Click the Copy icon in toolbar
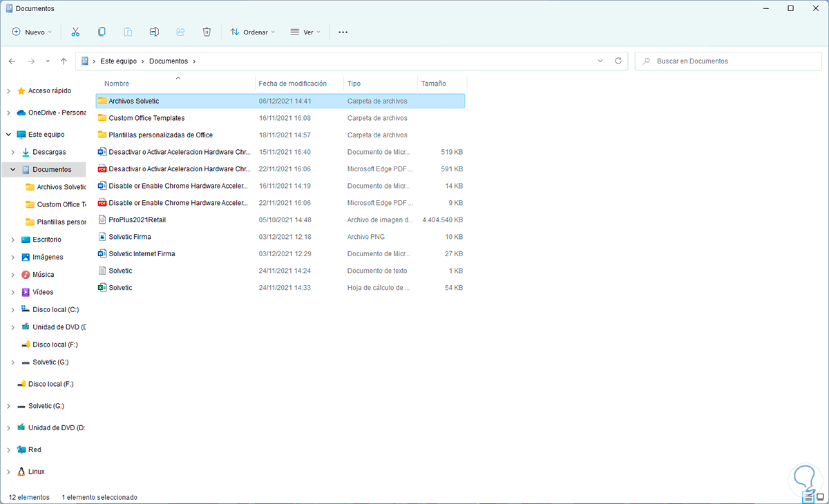The width and height of the screenshot is (829, 504). [102, 32]
